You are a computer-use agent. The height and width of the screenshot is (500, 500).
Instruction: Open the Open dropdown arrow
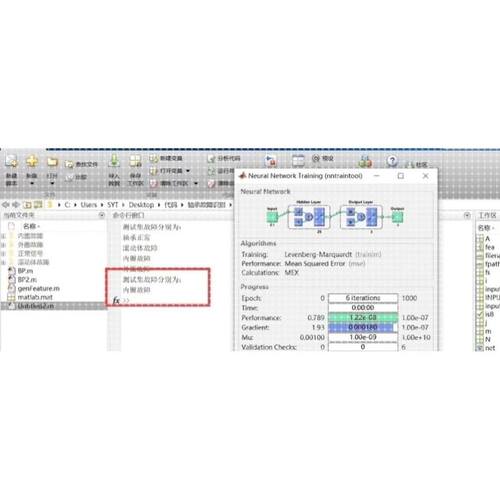52,184
